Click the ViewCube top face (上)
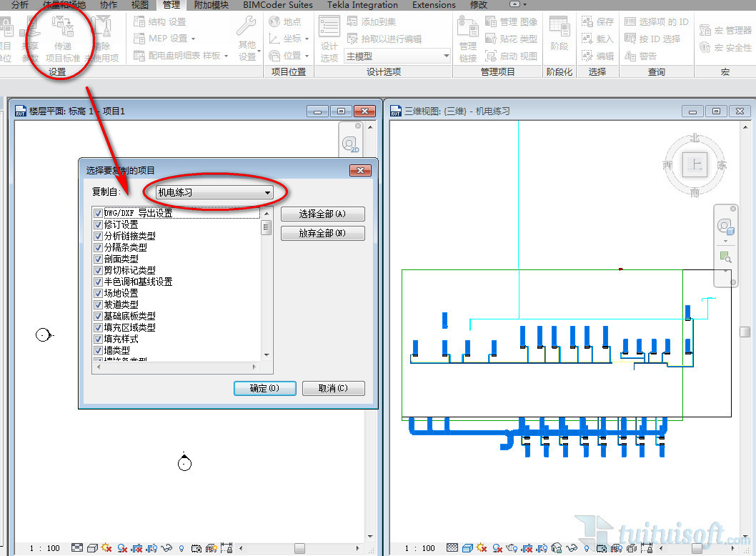This screenshot has height=556, width=756. click(x=695, y=164)
